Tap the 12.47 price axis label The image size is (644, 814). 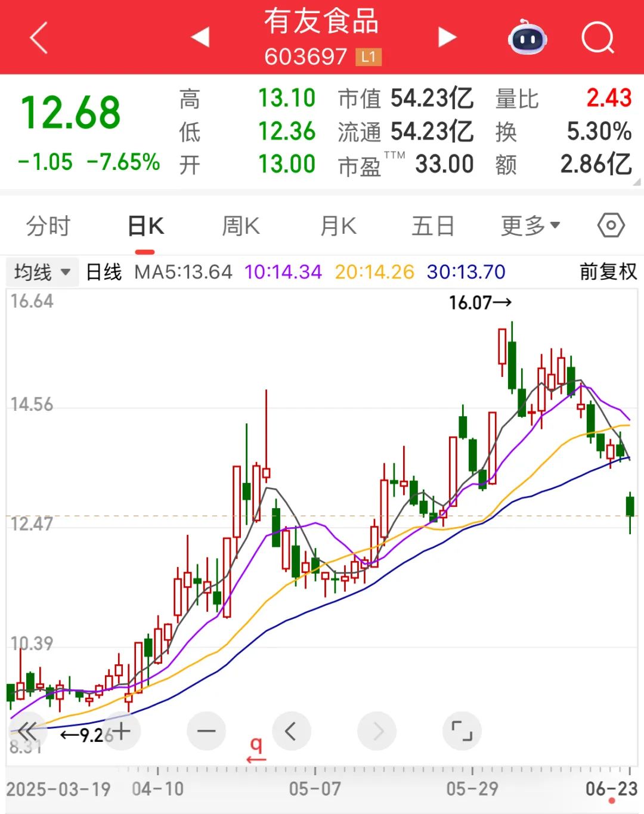point(32,524)
